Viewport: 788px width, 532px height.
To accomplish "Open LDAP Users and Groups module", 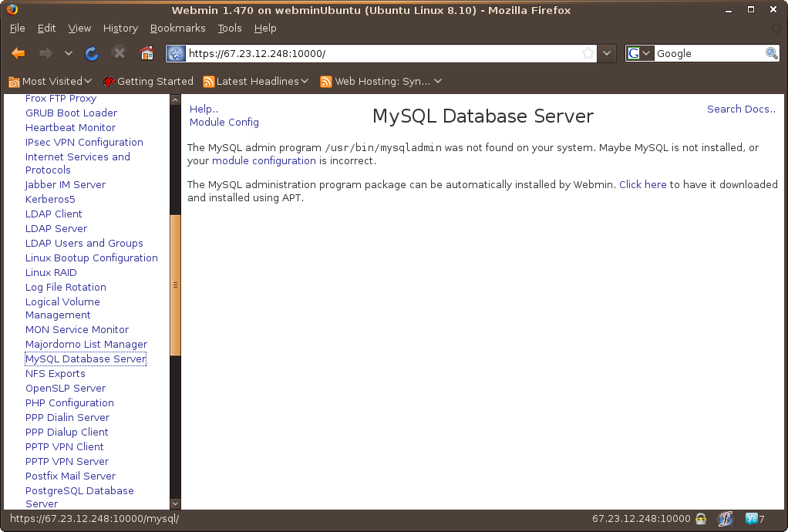I will click(84, 243).
